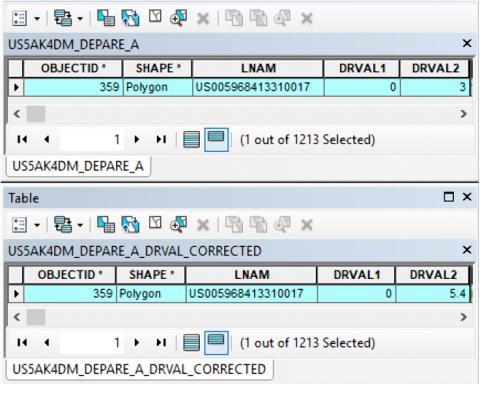Open Related Tables in top toolbar
Image resolution: width=480 pixels, height=393 pixels.
click(63, 18)
